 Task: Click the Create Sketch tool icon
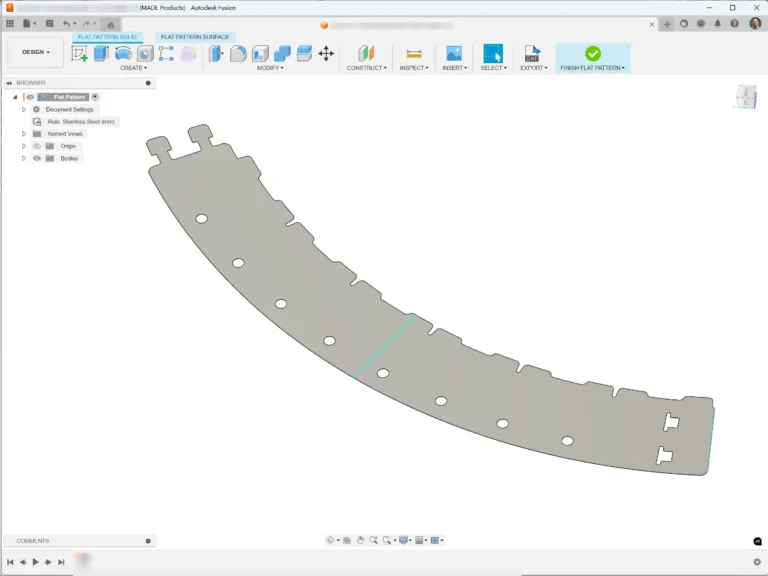[79, 53]
